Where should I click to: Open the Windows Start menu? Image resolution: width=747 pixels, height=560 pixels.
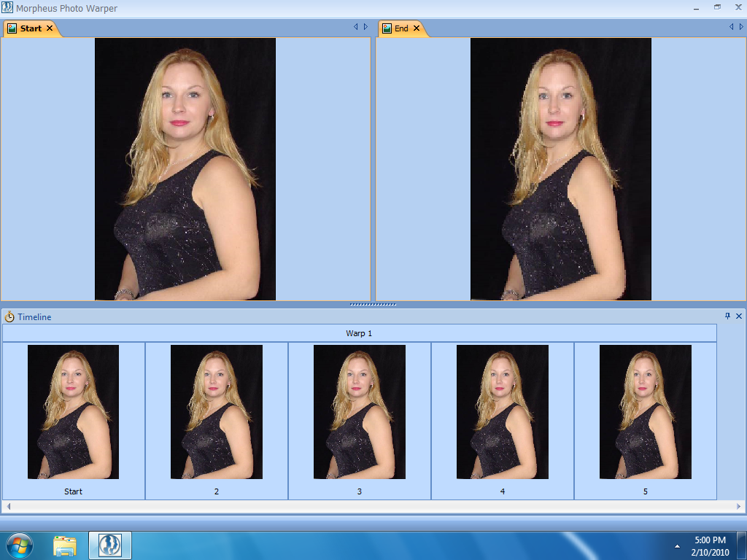point(19,545)
